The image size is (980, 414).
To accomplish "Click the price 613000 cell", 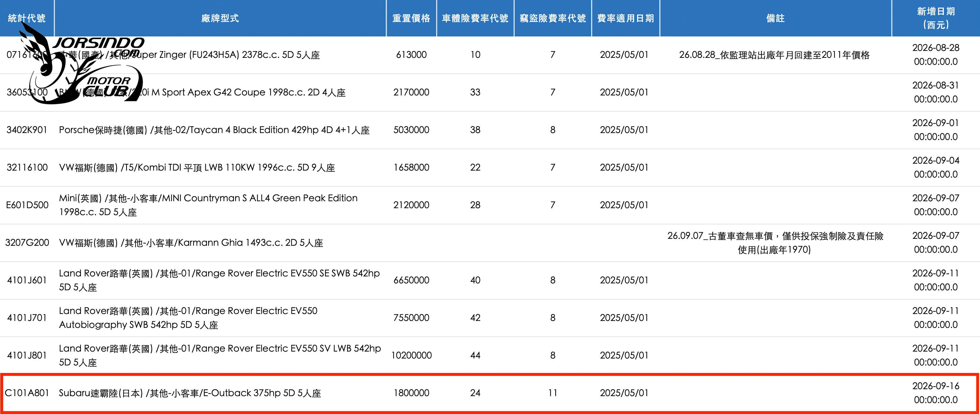I will coord(411,55).
